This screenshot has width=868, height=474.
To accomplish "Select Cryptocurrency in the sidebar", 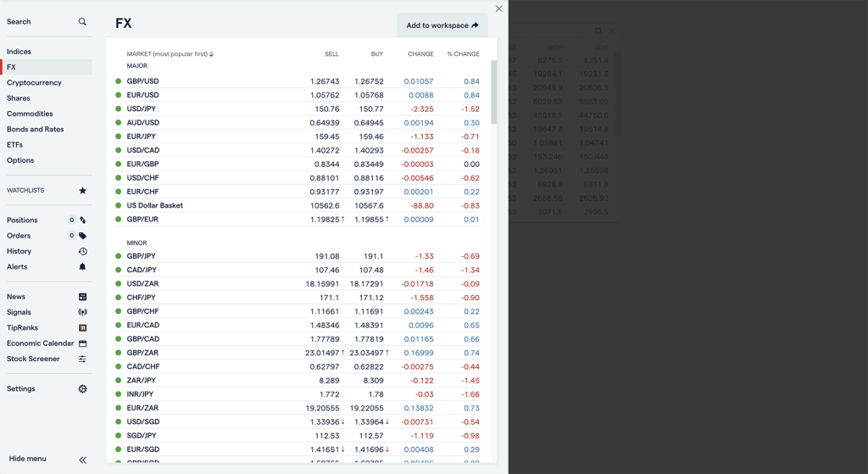I will pyautogui.click(x=34, y=83).
